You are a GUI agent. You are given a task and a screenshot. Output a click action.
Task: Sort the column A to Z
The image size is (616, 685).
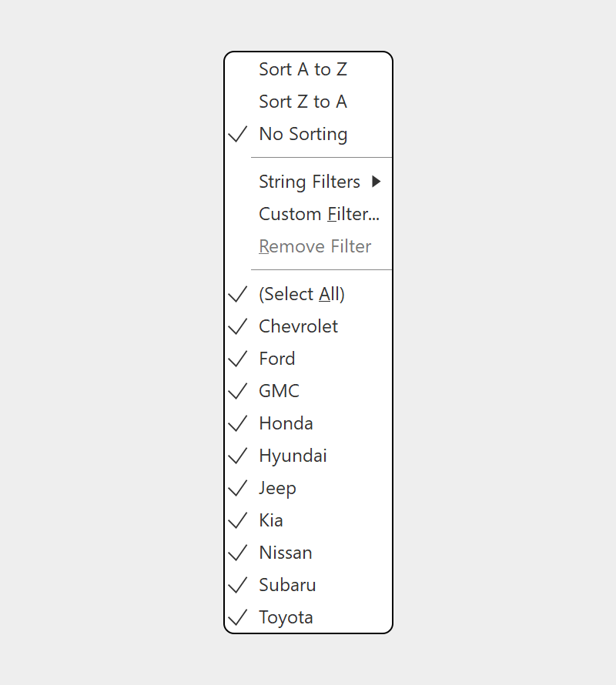(x=308, y=69)
